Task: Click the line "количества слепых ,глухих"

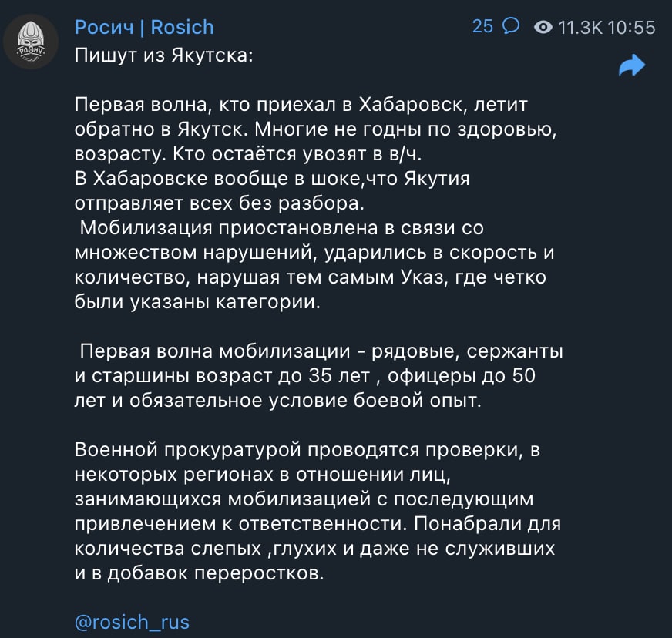Action: pyautogui.click(x=314, y=549)
